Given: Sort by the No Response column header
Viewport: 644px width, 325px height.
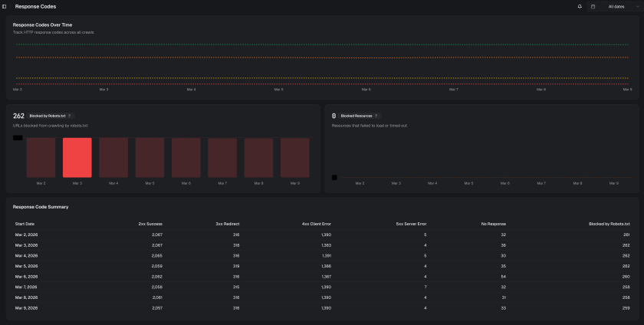Looking at the screenshot, I should pos(495,224).
